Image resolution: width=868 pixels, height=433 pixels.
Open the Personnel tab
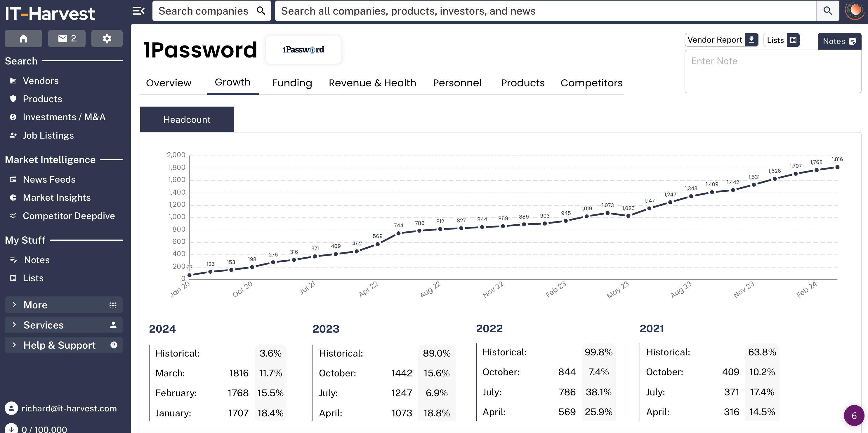coord(457,83)
